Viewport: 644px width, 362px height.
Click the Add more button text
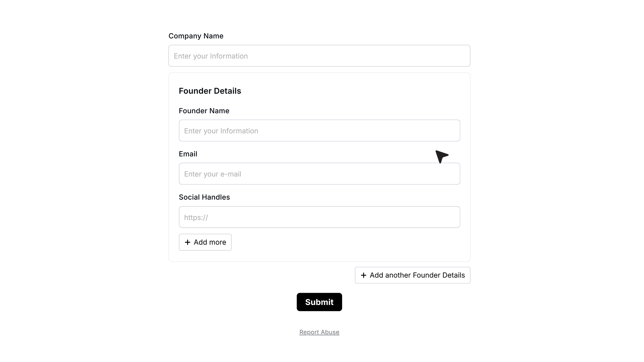point(210,242)
